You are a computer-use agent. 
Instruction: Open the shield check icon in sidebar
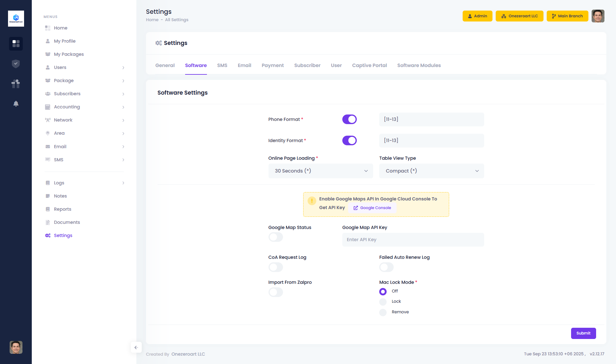tap(16, 64)
